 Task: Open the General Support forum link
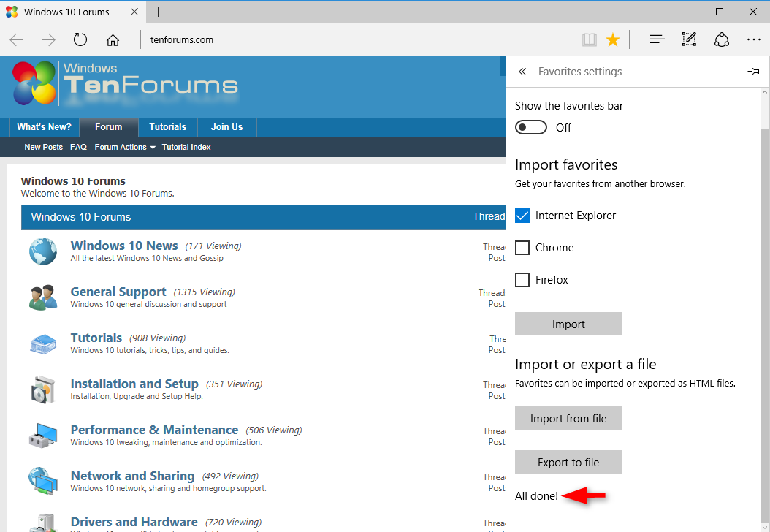pyautogui.click(x=118, y=292)
